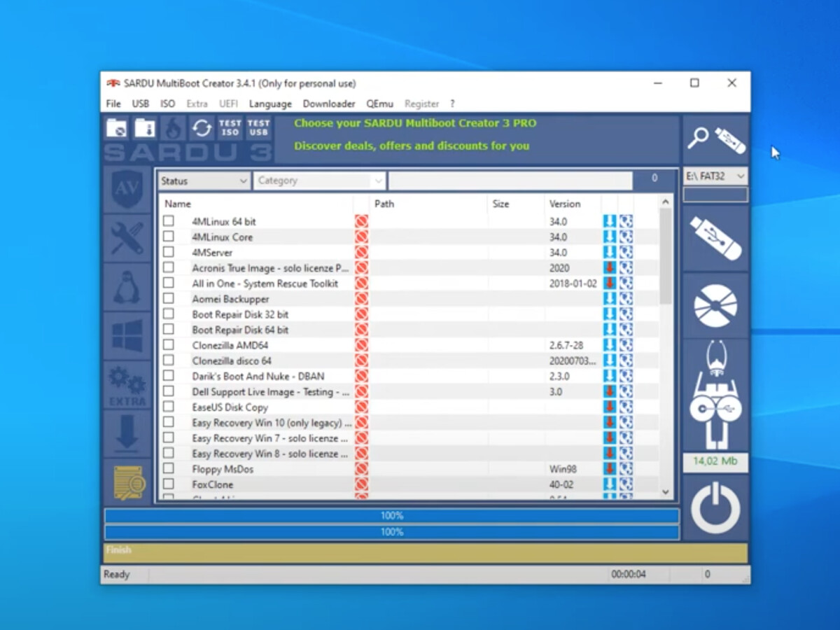This screenshot has height=630, width=840.
Task: Click web link icon for FoxClone
Action: tap(626, 484)
